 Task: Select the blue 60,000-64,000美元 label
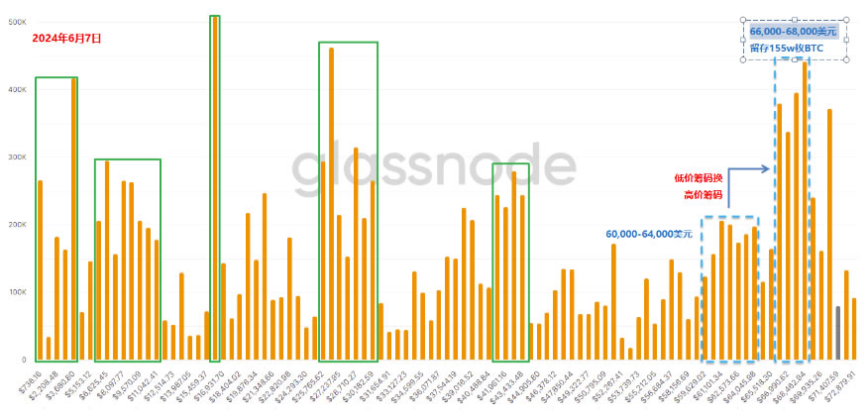tap(649, 234)
